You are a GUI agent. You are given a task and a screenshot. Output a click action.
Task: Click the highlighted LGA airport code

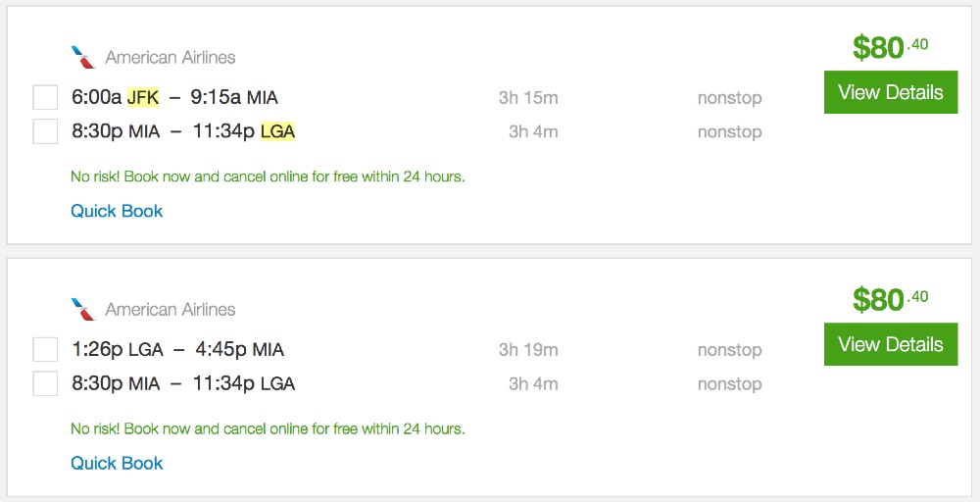coord(277,131)
